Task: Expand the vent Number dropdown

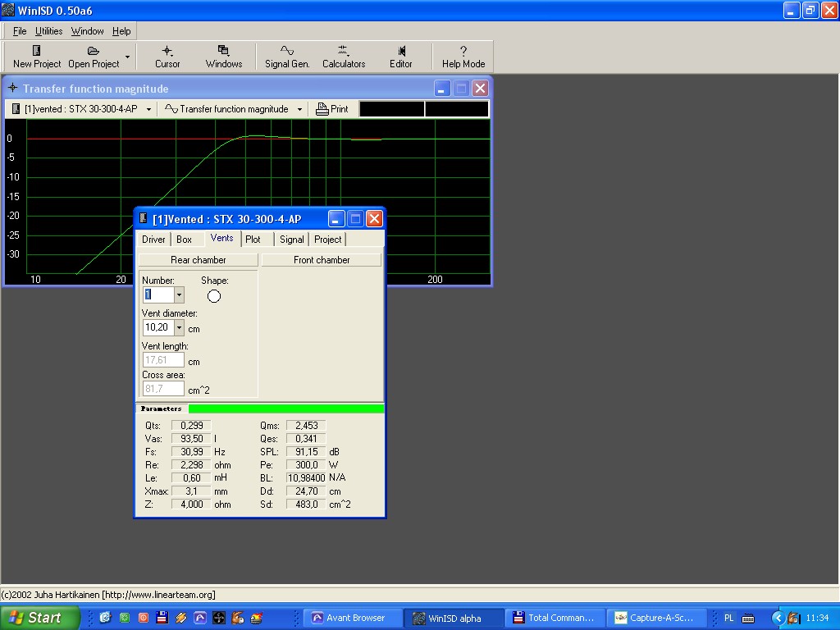Action: point(179,294)
